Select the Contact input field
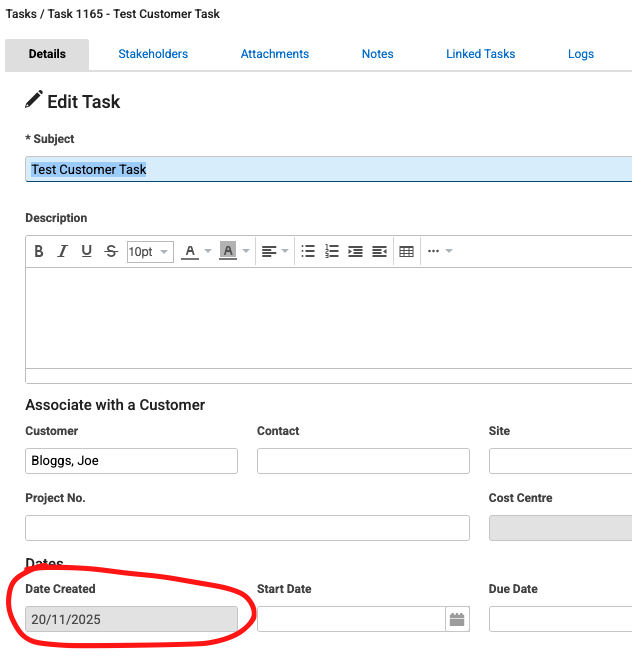632x656 pixels. click(x=363, y=461)
